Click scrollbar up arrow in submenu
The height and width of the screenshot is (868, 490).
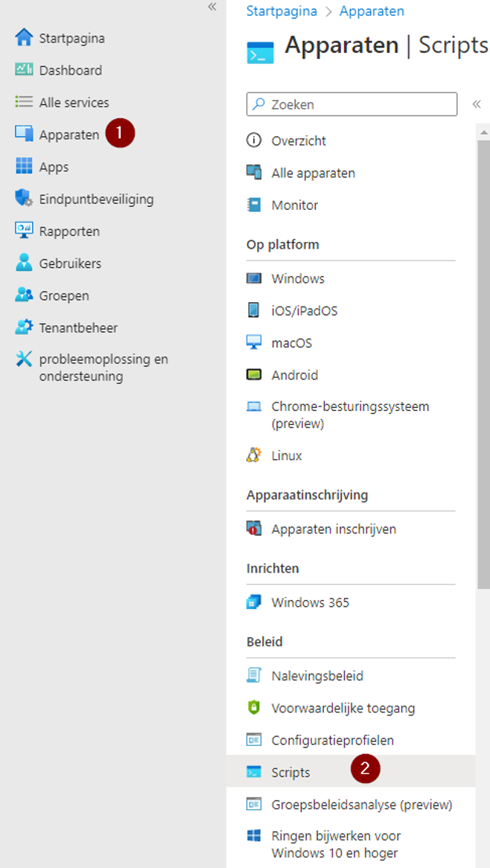(483, 133)
